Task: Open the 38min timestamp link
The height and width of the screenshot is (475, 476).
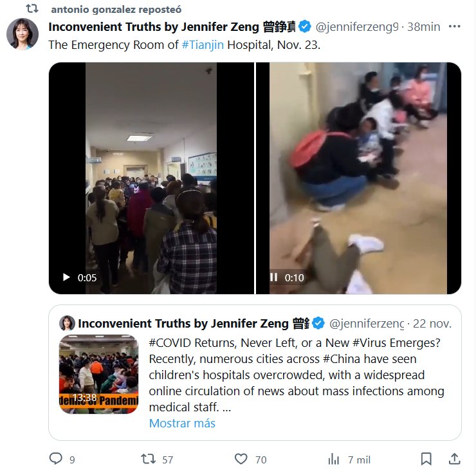Action: (423, 27)
